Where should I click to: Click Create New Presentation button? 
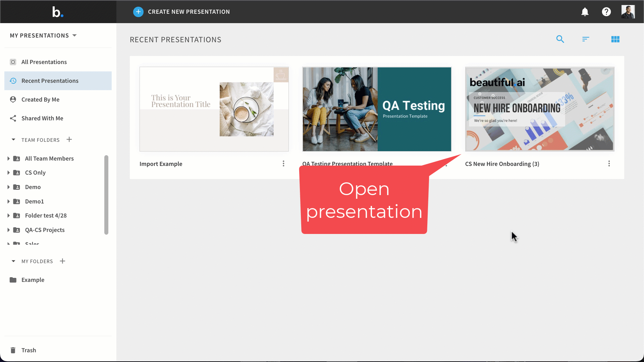point(181,12)
